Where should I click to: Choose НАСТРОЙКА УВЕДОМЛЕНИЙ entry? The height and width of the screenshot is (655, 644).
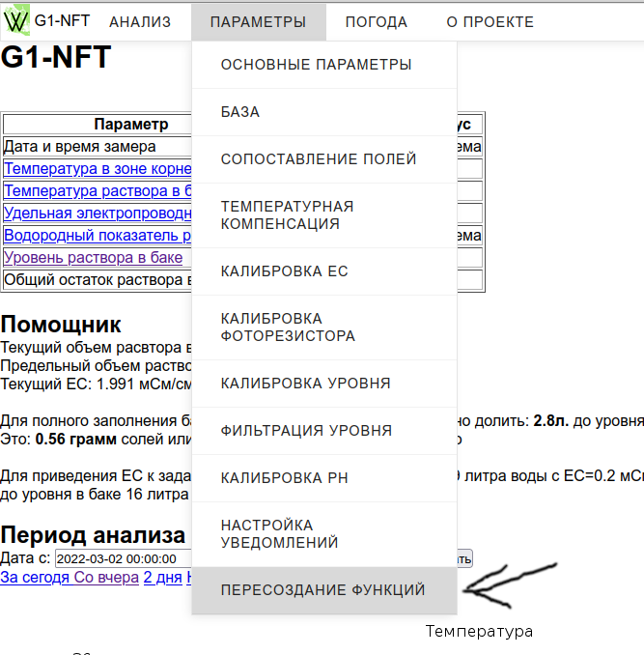(x=279, y=534)
